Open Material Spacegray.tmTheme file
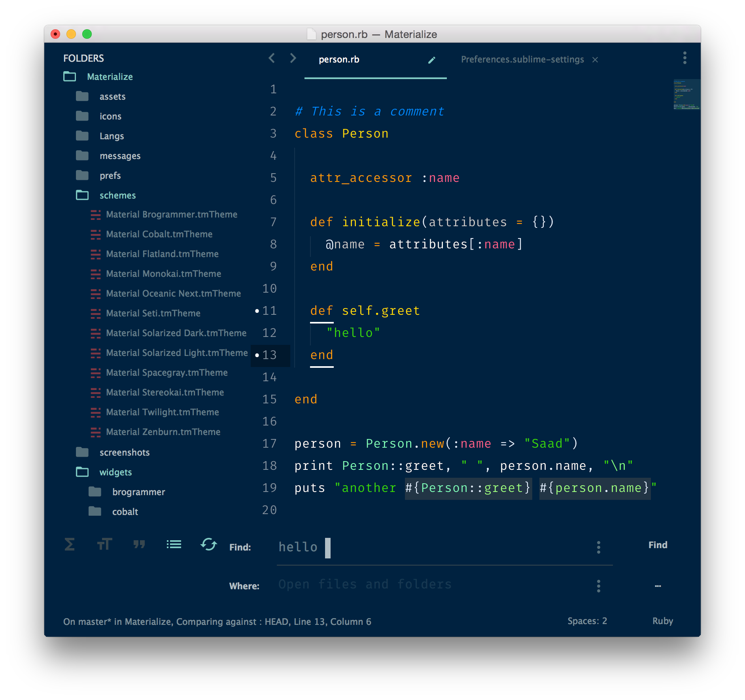This screenshot has height=700, width=745. pyautogui.click(x=167, y=373)
